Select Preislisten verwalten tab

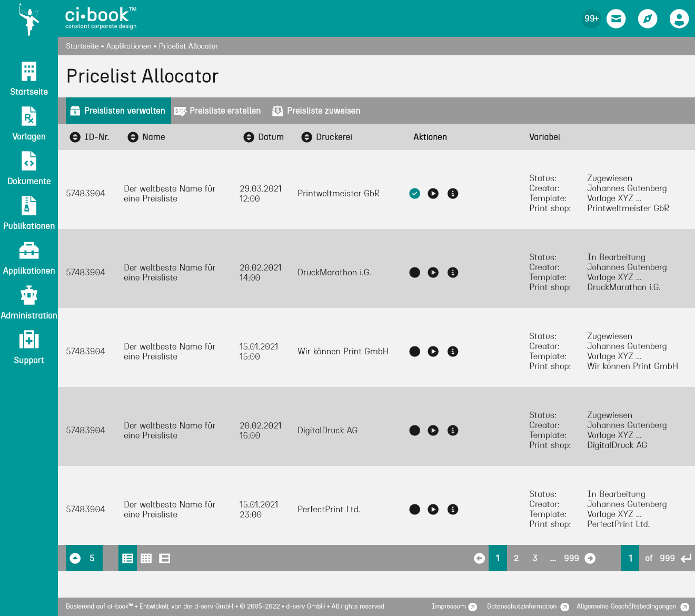coord(118,111)
